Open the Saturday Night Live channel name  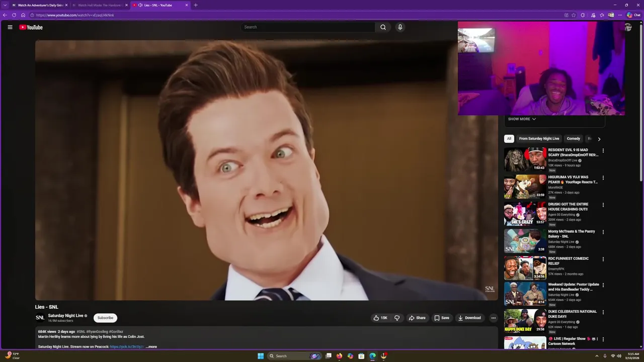click(x=65, y=316)
